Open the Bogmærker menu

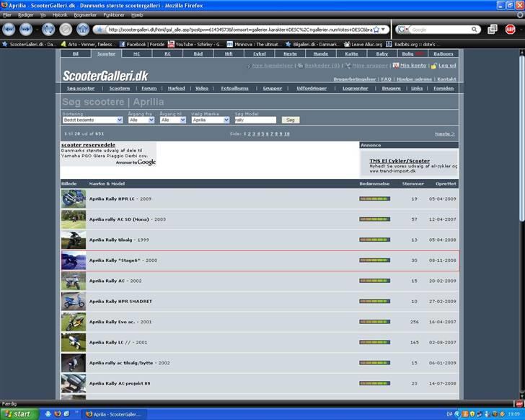pyautogui.click(x=85, y=14)
